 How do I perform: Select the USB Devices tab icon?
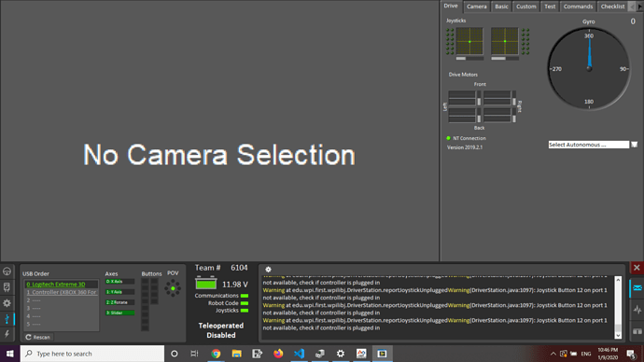[x=7, y=319]
